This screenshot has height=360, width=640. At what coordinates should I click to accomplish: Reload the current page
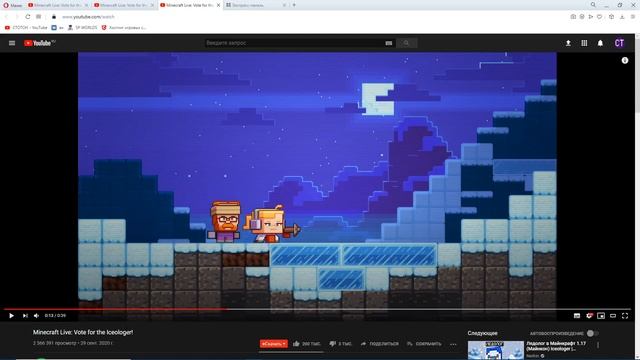[x=27, y=17]
